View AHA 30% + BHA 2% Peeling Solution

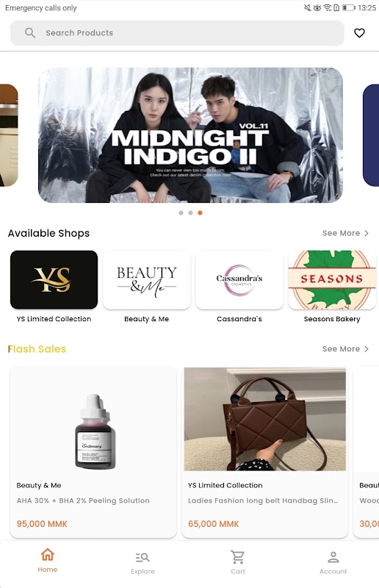coord(83,501)
